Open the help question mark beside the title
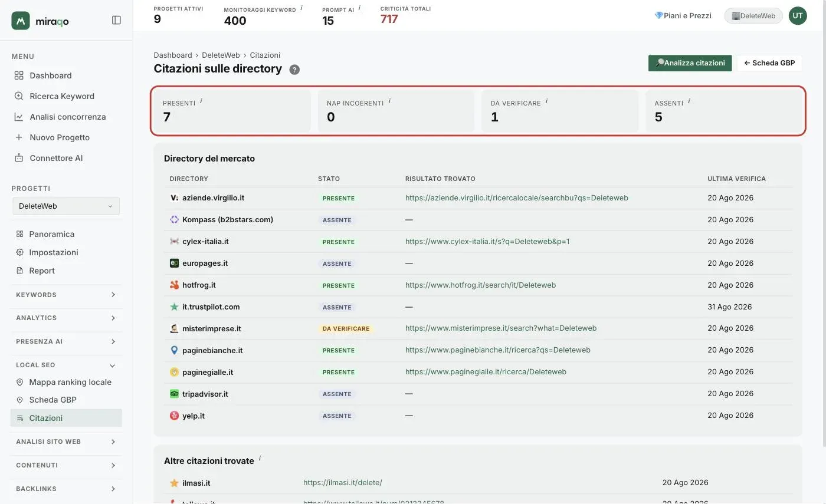 pos(295,70)
